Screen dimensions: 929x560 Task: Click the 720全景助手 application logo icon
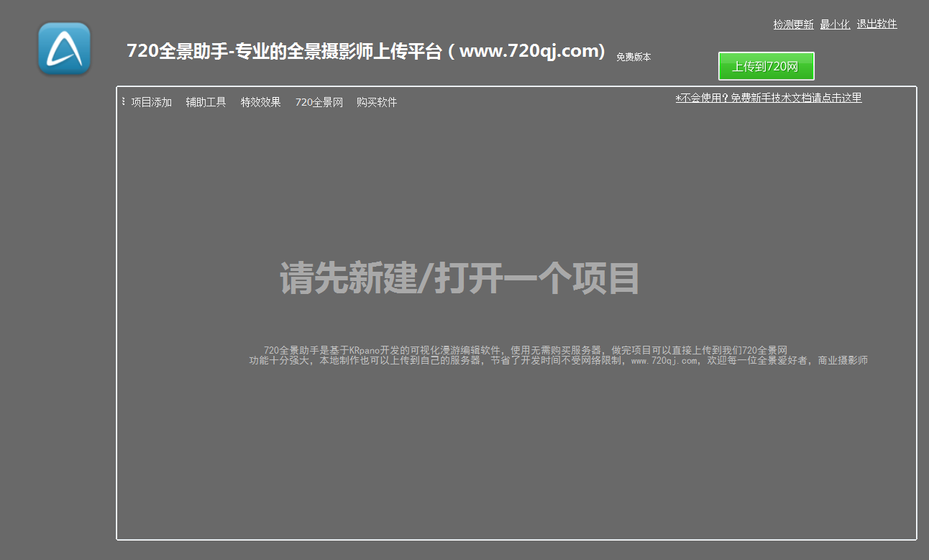[63, 49]
